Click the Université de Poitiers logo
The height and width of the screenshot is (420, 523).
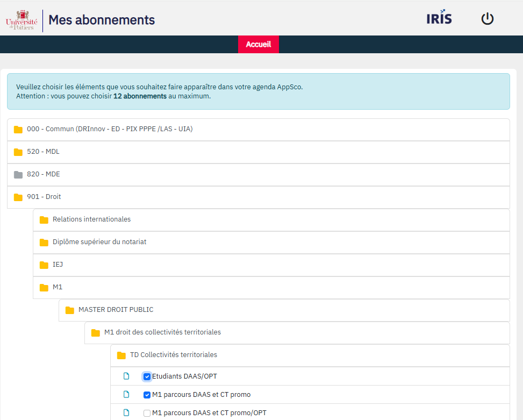point(20,20)
